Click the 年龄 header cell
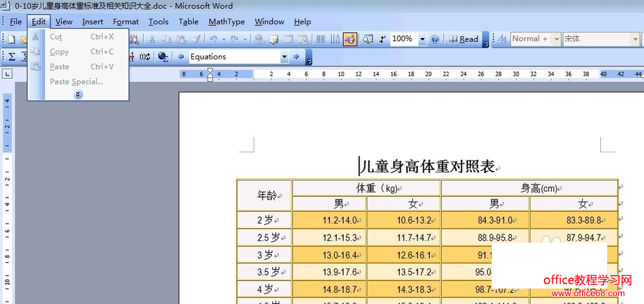Image resolution: width=644 pixels, height=304 pixels. 264,196
